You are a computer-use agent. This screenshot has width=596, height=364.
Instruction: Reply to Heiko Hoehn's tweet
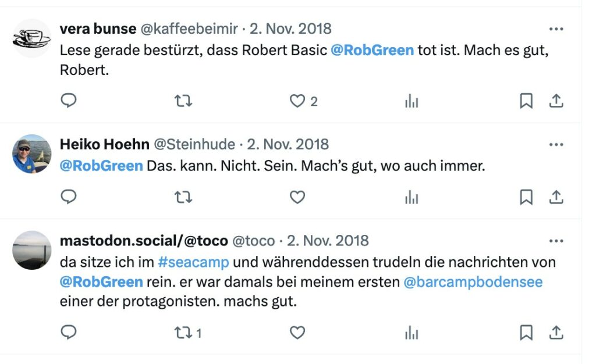click(69, 197)
